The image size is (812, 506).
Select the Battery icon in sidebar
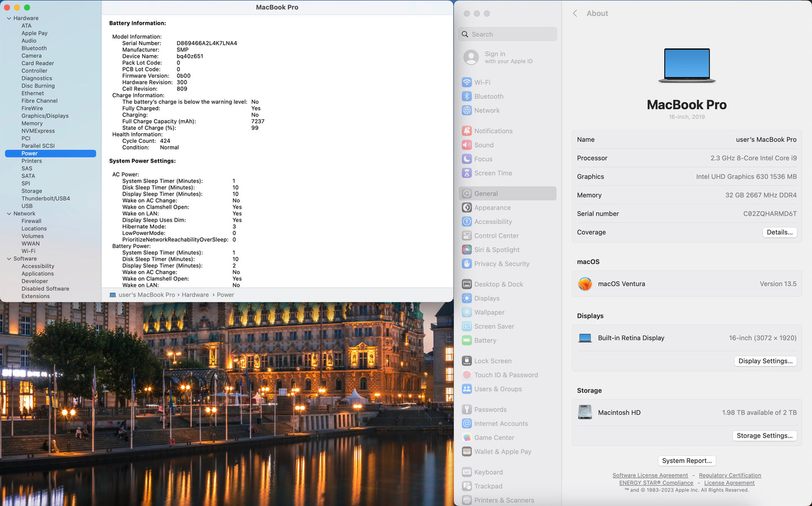466,340
